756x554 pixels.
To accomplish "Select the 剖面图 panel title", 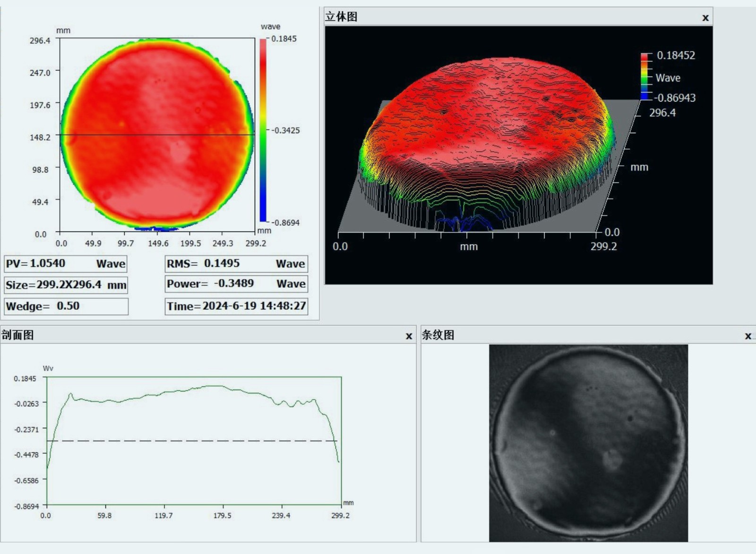I will pos(18,335).
